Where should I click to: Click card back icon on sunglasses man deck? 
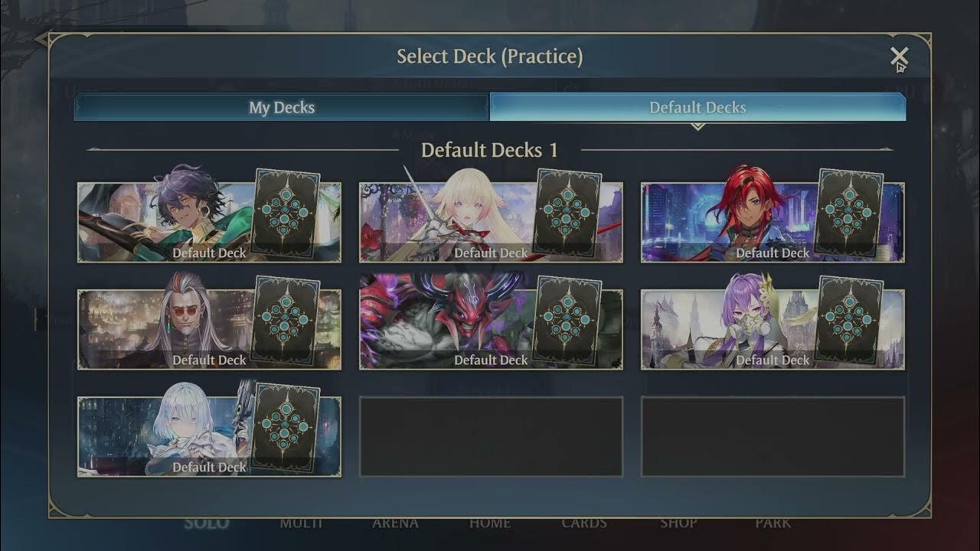tap(286, 320)
